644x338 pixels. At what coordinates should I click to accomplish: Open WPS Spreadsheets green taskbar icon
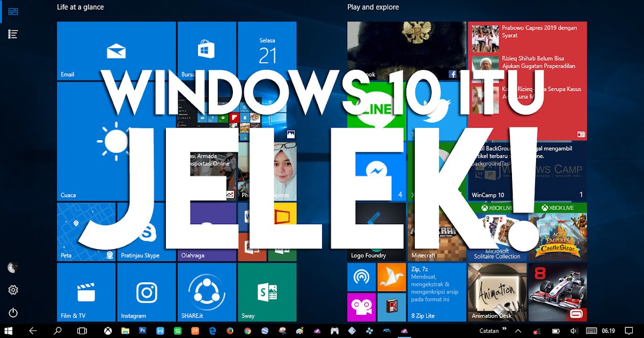[x=178, y=331]
